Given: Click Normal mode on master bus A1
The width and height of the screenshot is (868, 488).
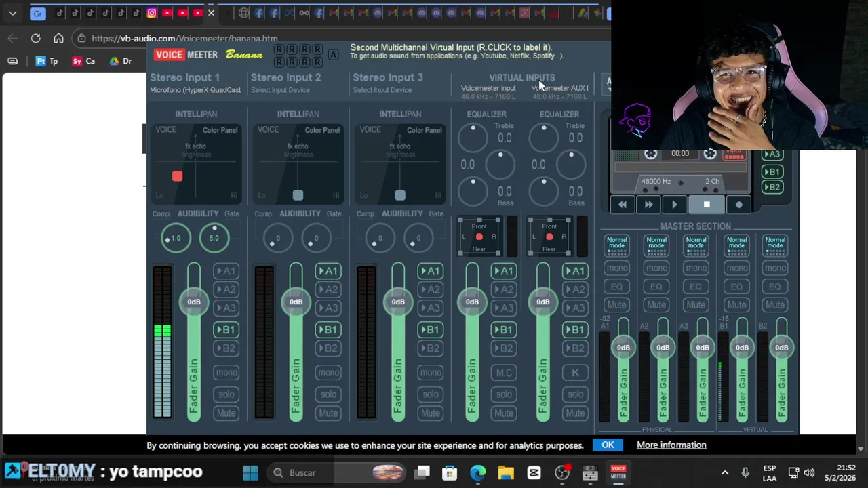Looking at the screenshot, I should [x=617, y=246].
